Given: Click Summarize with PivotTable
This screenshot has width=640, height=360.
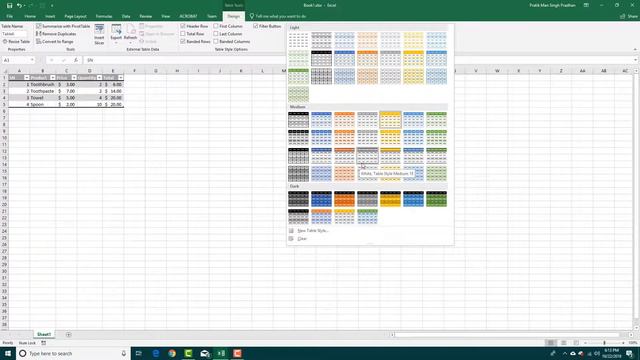Looking at the screenshot, I should pos(63,26).
